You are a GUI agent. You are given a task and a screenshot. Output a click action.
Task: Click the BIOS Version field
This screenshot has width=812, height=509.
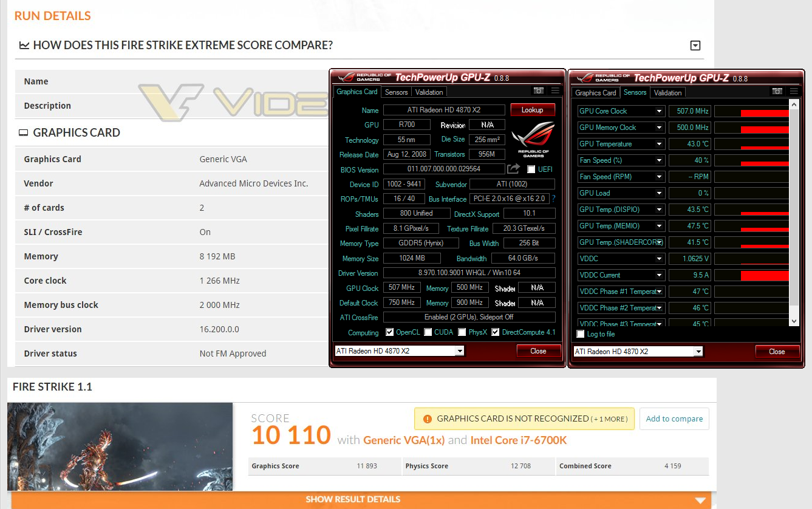[x=444, y=169]
